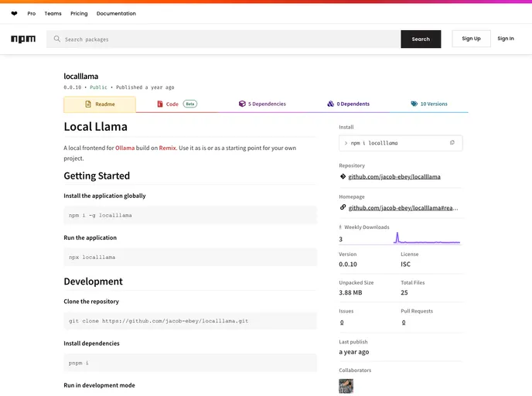Open the Teams menu item
This screenshot has width=532, height=396.
point(53,14)
